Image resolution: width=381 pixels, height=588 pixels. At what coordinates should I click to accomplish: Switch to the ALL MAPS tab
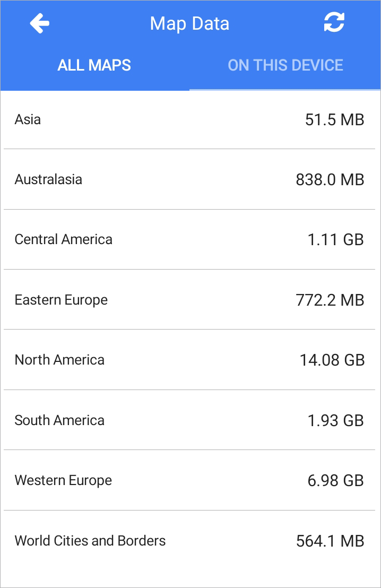coord(94,65)
